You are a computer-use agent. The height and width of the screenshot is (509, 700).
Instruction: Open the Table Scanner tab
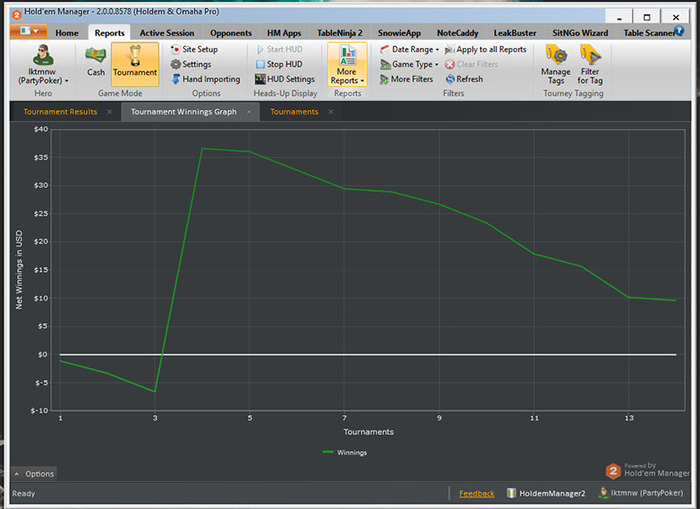649,33
